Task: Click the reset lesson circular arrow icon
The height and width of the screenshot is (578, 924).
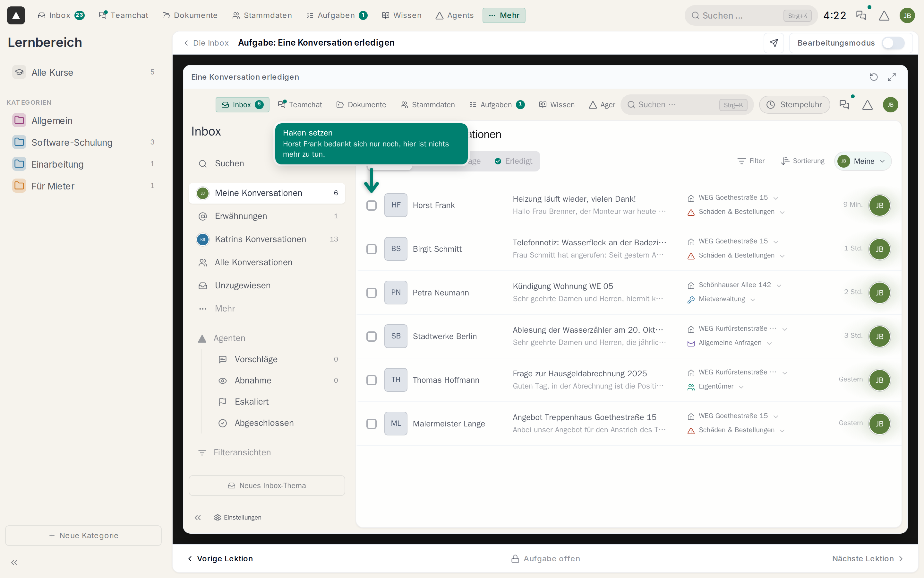Action: [x=874, y=77]
